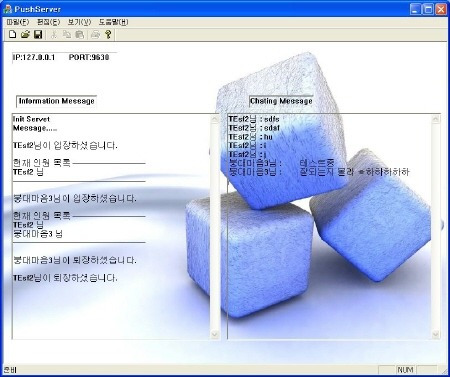Click the PushServer title bar app icon

pos(8,9)
